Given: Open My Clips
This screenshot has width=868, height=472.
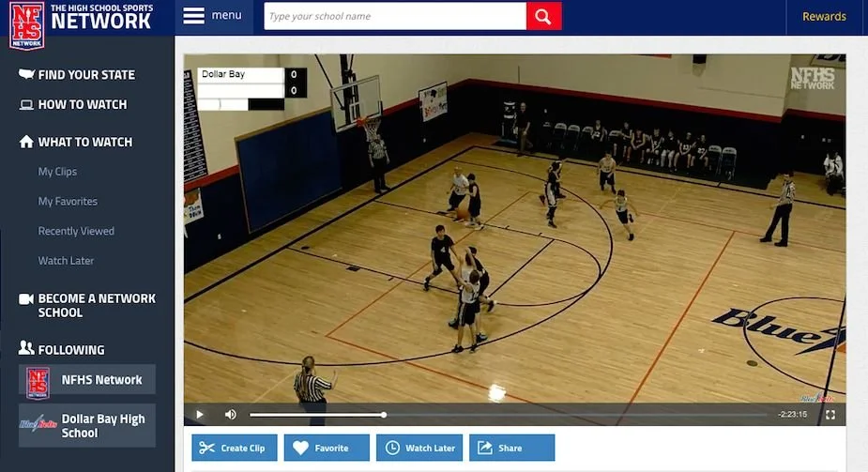Looking at the screenshot, I should (x=57, y=172).
